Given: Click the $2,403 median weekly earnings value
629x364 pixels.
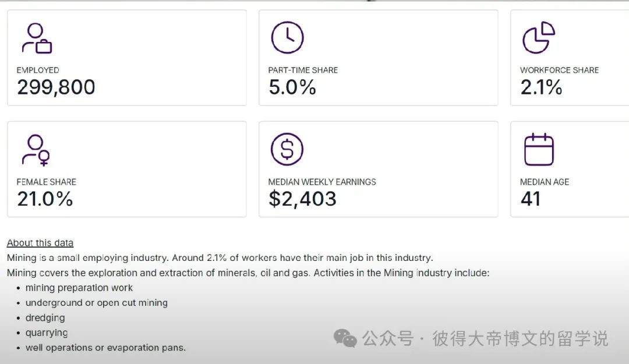Looking at the screenshot, I should click(x=302, y=199).
